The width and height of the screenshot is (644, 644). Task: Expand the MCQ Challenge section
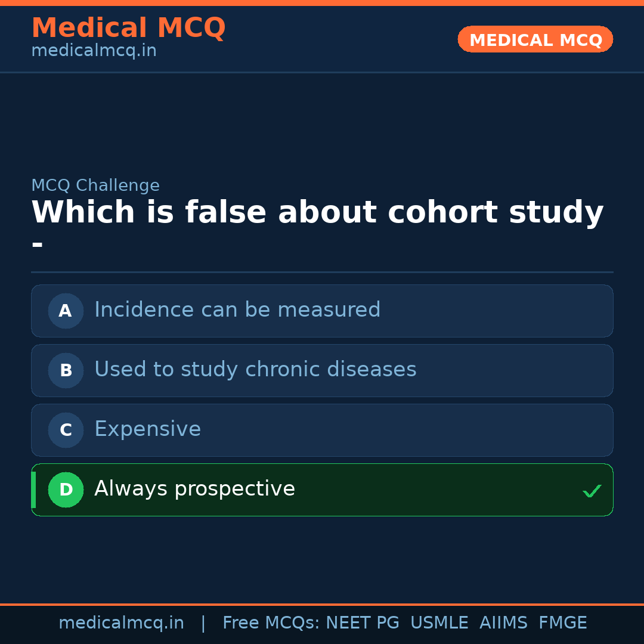click(x=95, y=185)
